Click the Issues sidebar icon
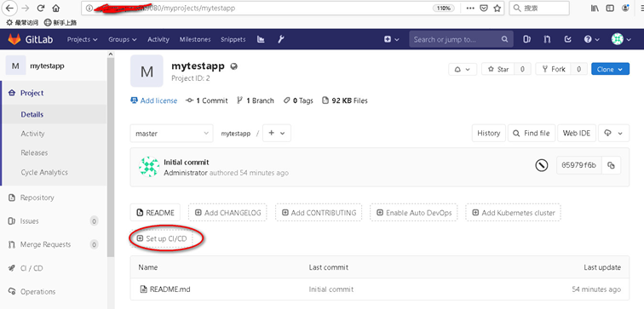 pyautogui.click(x=12, y=221)
